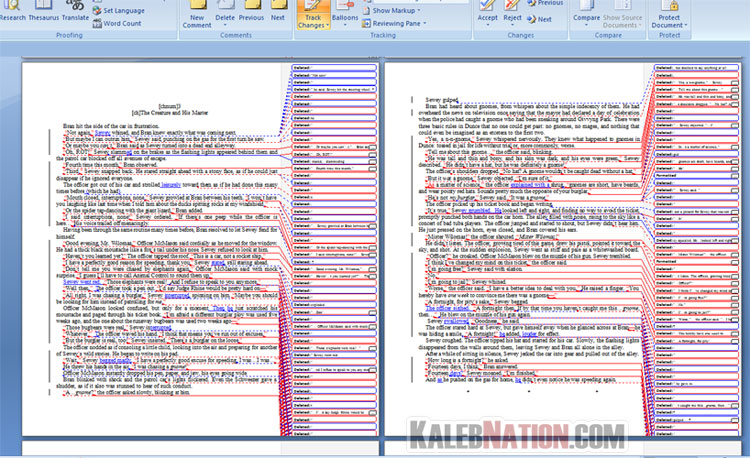
Task: Select the 'Deleted: Oh, NOT!' balloon
Action: [334, 154]
